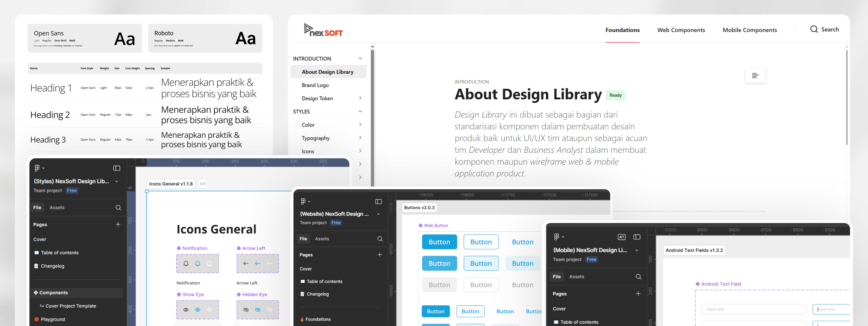Viewport: 868px width, 326px height.
Task: Search icon in Styles file panel
Action: tap(118, 208)
